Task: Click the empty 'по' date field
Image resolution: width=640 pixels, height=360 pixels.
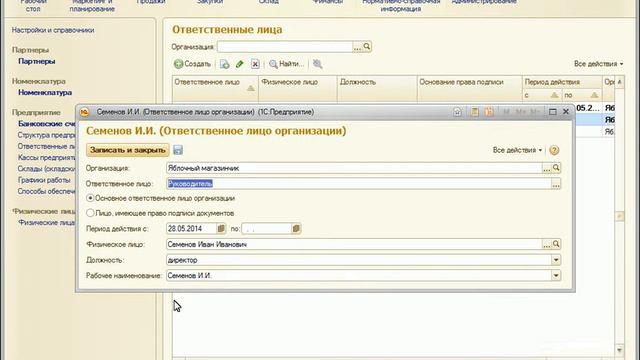Action: coord(266,229)
